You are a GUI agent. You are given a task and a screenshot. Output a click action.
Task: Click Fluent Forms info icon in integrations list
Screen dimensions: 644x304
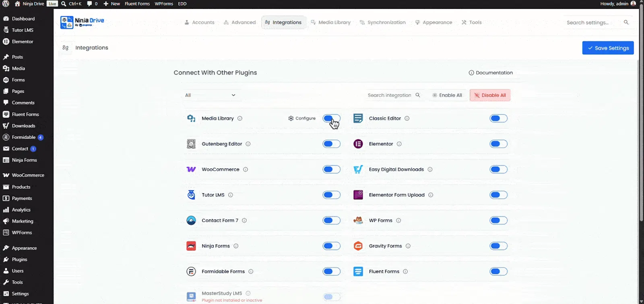[x=405, y=271]
